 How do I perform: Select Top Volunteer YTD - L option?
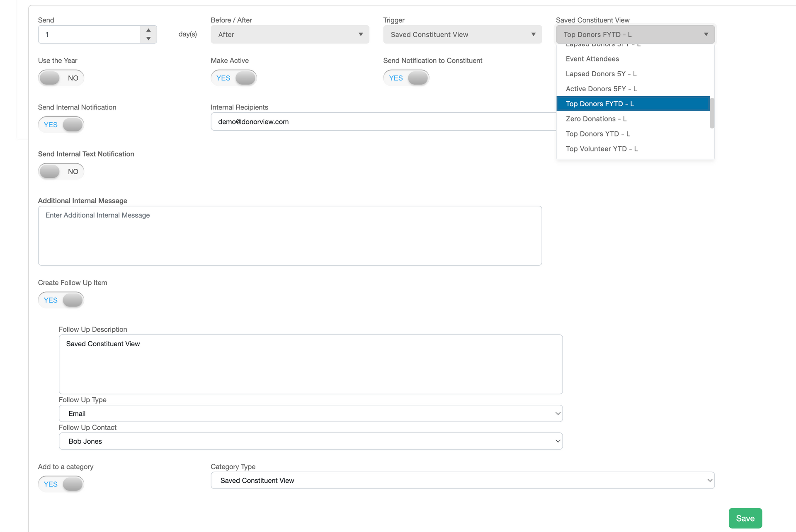tap(602, 149)
